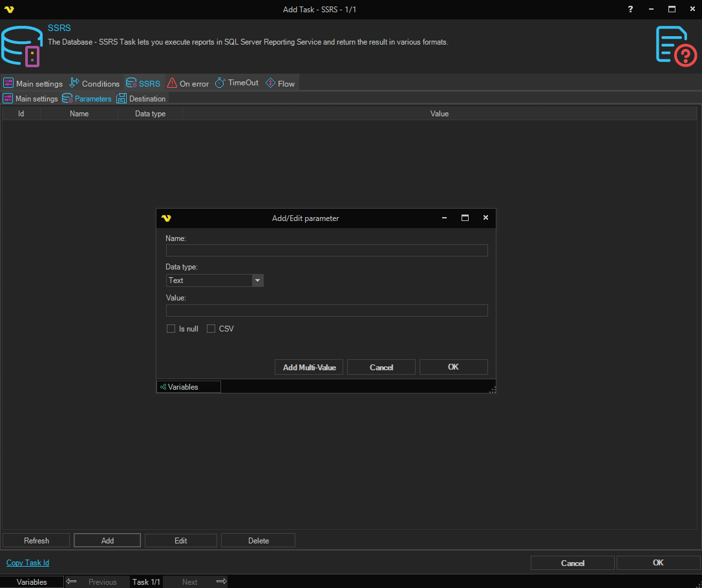Click the SSRS database icon in header
The height and width of the screenshot is (588, 702).
point(22,46)
